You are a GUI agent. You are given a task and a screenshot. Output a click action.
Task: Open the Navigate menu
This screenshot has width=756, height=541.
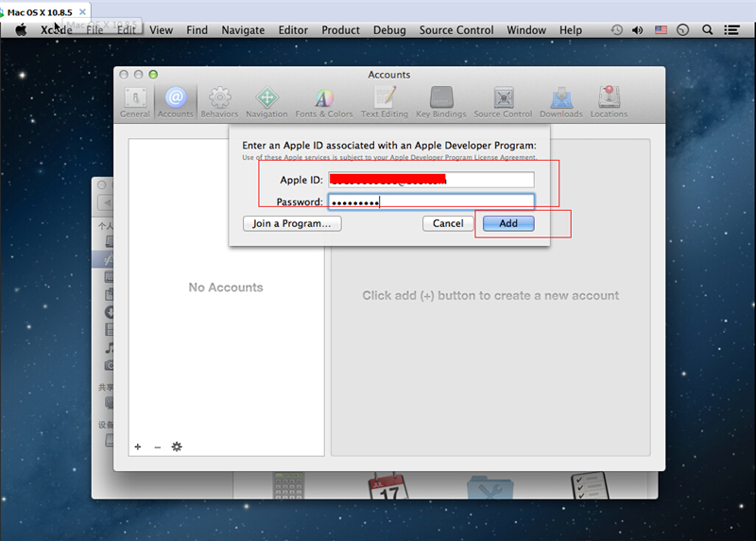(243, 30)
